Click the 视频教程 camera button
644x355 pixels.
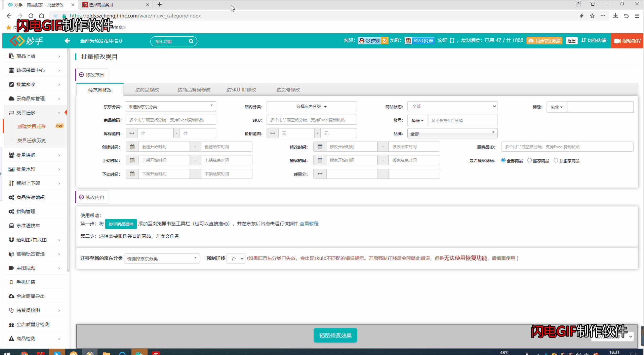627,41
